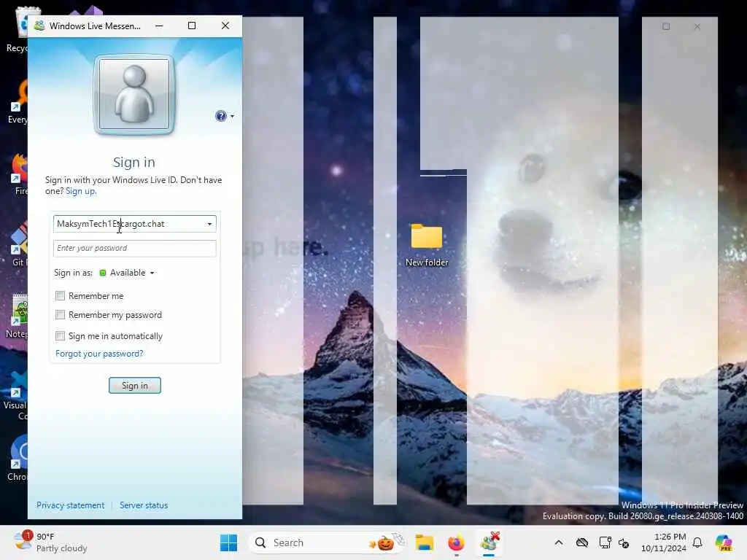747x560 pixels.
Task: Click the green Available status icon
Action: pyautogui.click(x=102, y=273)
